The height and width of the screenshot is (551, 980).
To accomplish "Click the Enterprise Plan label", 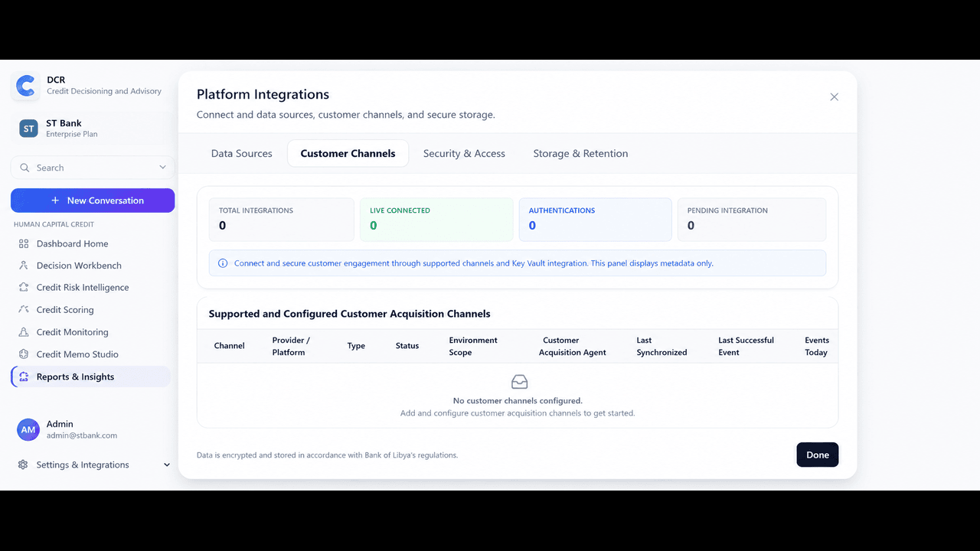I will coord(71,134).
